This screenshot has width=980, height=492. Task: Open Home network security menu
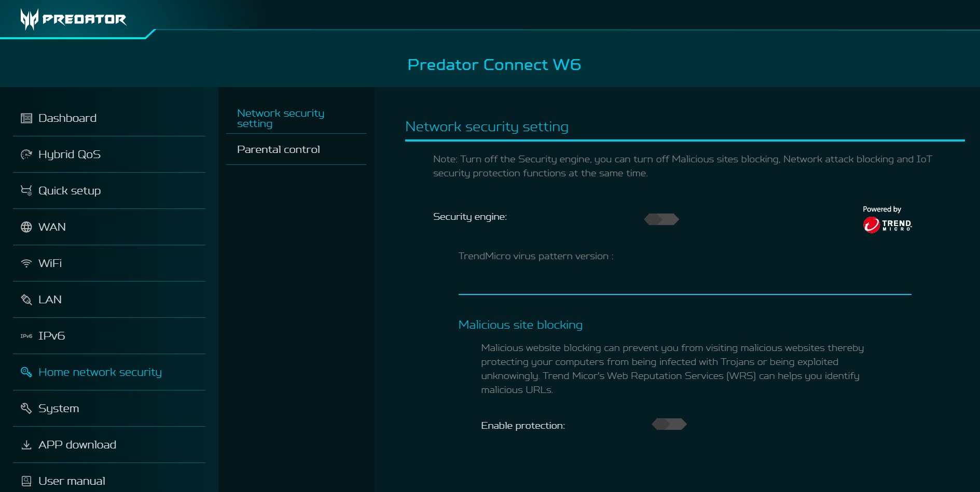coord(100,372)
